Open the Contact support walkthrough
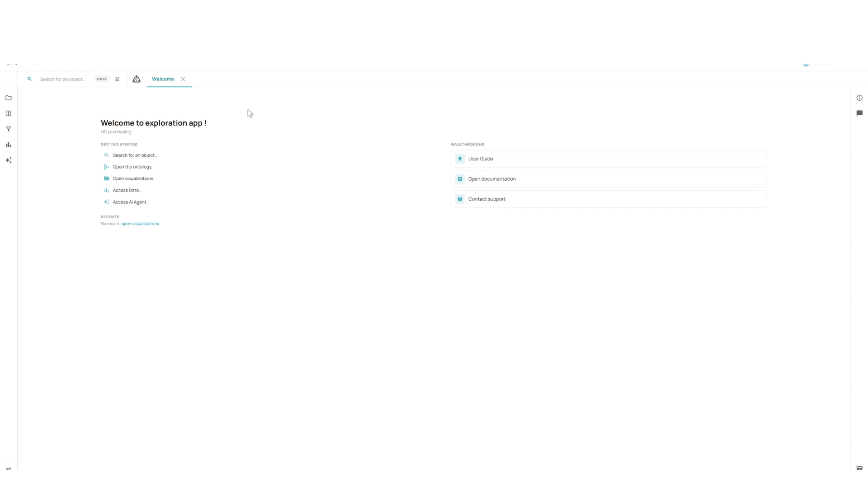Viewport: 868px width, 488px height. (x=609, y=199)
